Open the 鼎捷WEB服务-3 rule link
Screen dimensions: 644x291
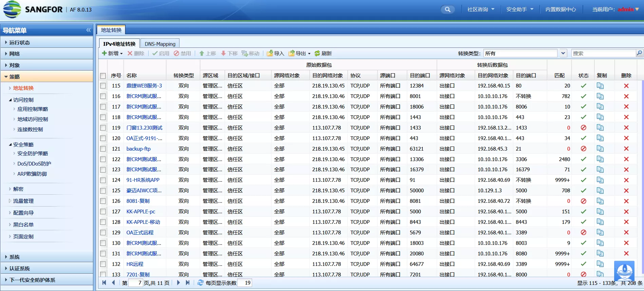coord(144,86)
